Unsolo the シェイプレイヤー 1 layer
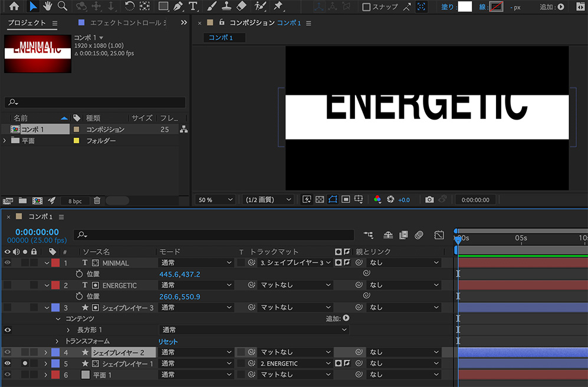 (24, 363)
